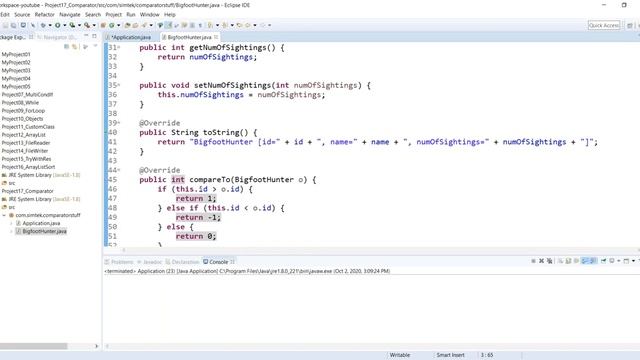Screen dimensions: 640x360
Task: Click the Save icon in the main toolbar
Action: (x=6, y=25)
